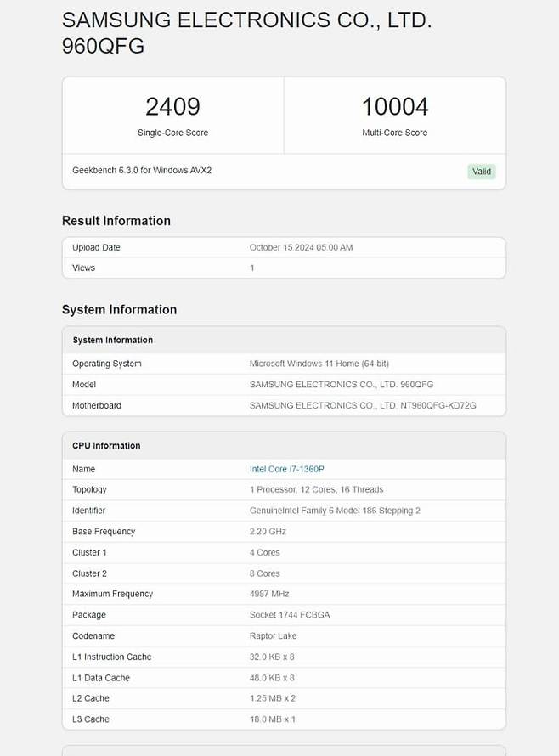This screenshot has height=756, width=559.
Task: Select the 1.25 MB x 2 value
Action: point(273,698)
